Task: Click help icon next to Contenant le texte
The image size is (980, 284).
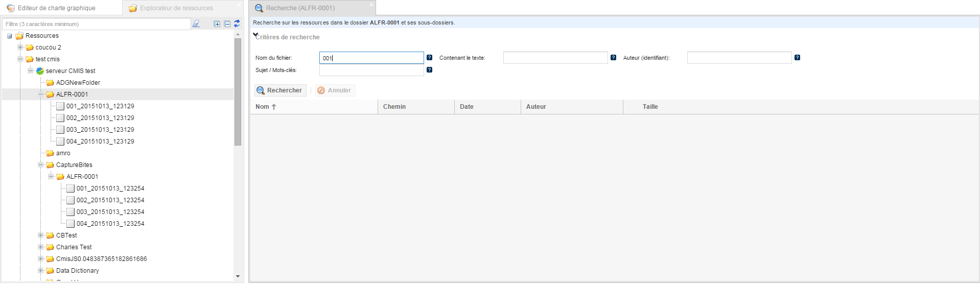Action: (x=613, y=58)
